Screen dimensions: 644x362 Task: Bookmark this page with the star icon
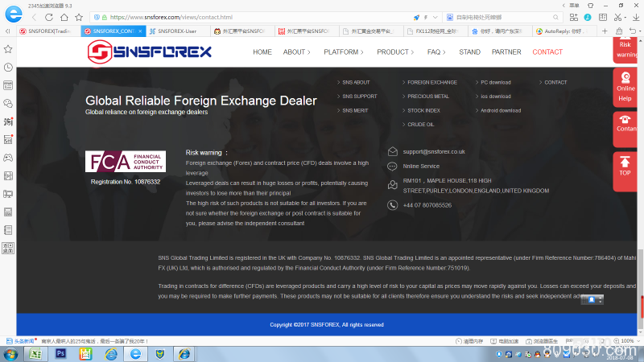pyautogui.click(x=79, y=17)
